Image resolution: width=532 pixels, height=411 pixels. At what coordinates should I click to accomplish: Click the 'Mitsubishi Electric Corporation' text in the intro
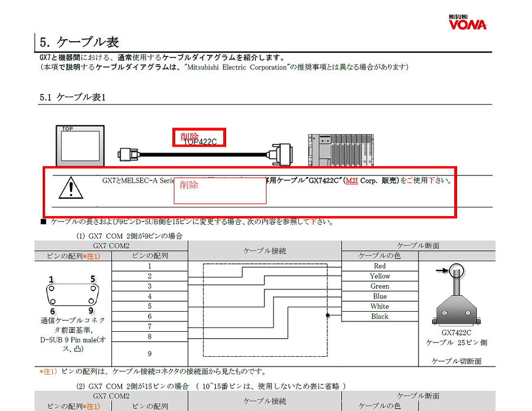pos(237,67)
